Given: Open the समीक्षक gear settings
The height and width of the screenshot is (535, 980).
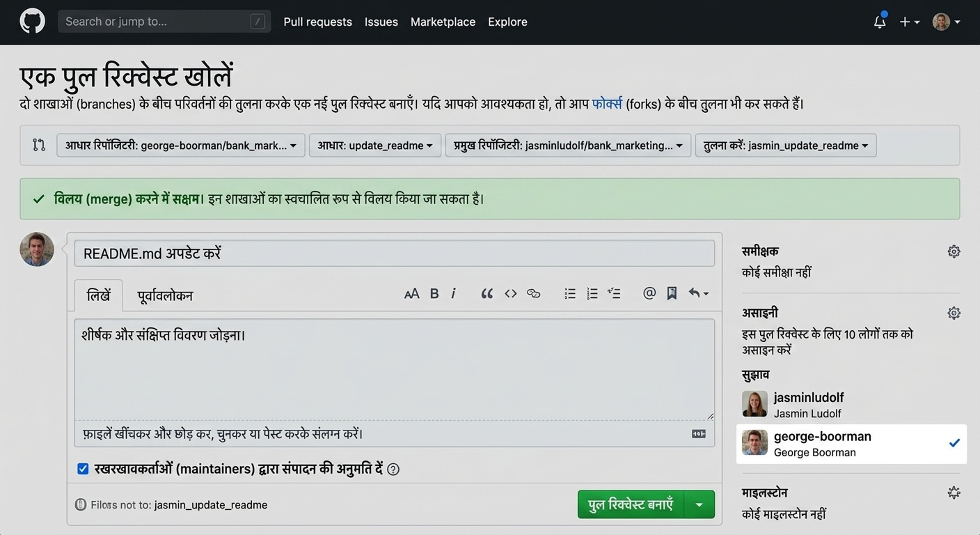Looking at the screenshot, I should pyautogui.click(x=954, y=251).
